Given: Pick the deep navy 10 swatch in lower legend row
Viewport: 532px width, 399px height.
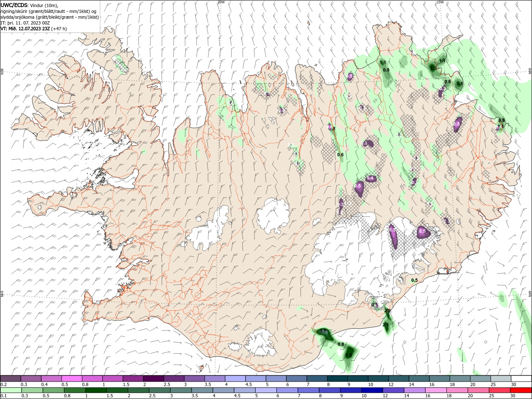Looking at the screenshot, I should tap(372, 390).
